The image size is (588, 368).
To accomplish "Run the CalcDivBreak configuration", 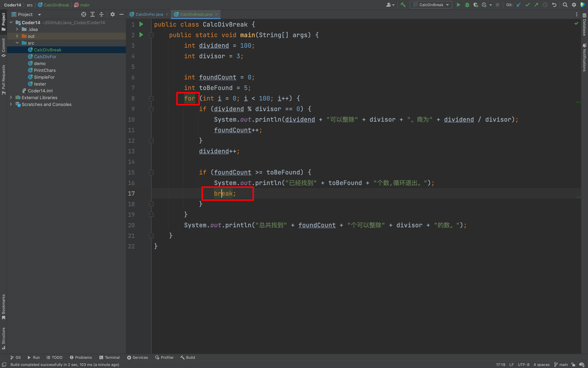I will pos(458,5).
